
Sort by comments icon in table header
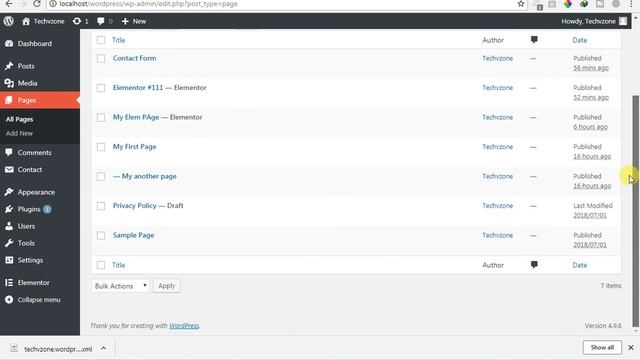coord(534,40)
